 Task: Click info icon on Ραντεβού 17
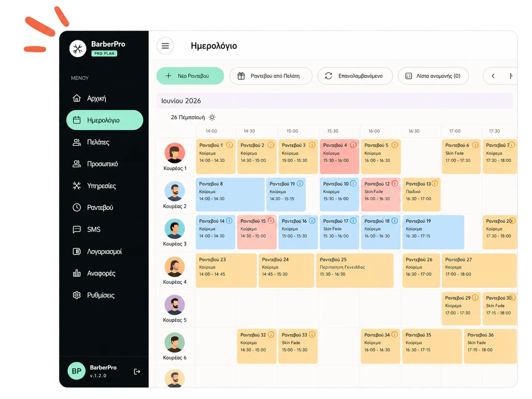[x=353, y=221]
